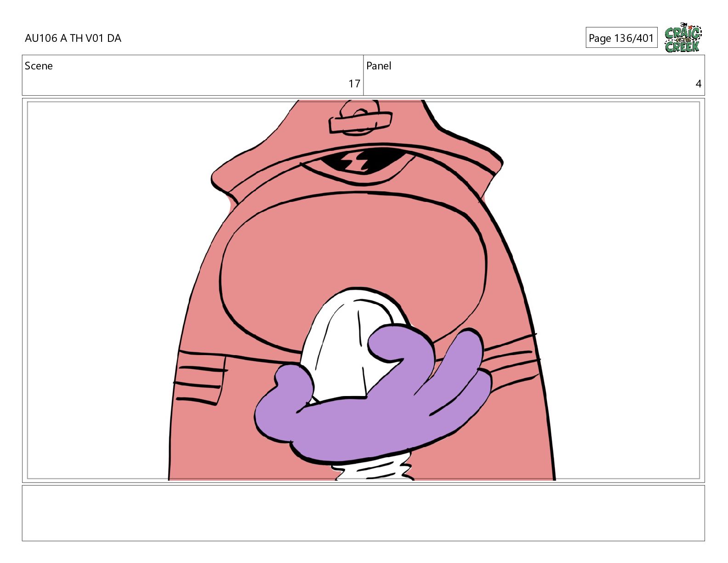
Task: Click the 'Scene' label
Action: 39,66
